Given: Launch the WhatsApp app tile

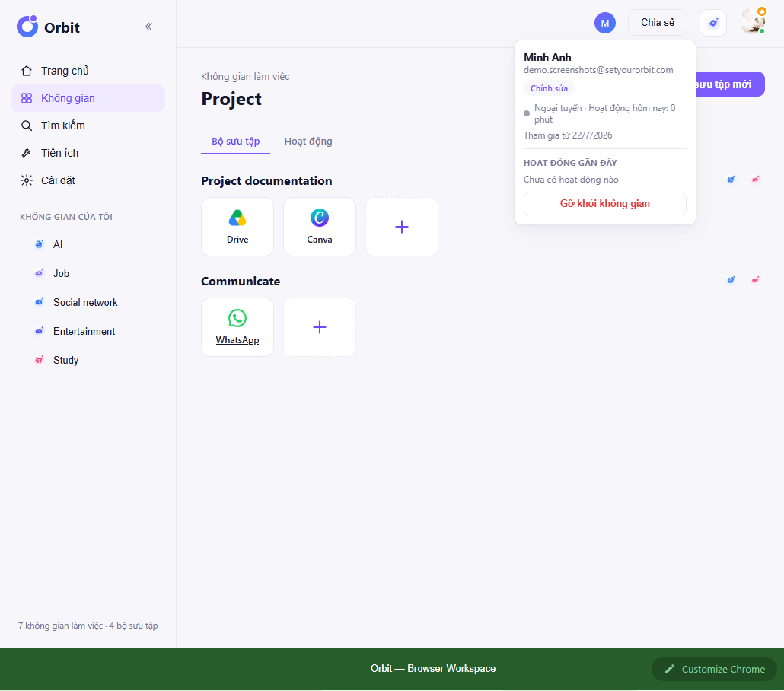Looking at the screenshot, I should [x=237, y=327].
